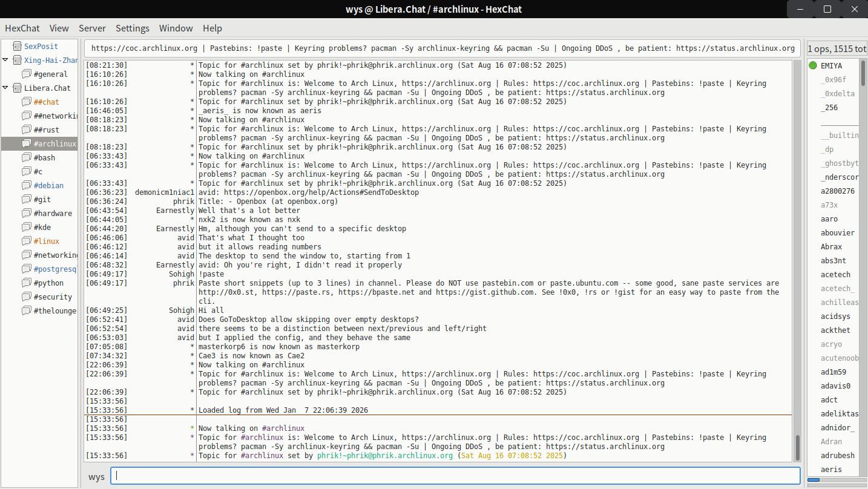Click the #security channel icon

tap(27, 297)
